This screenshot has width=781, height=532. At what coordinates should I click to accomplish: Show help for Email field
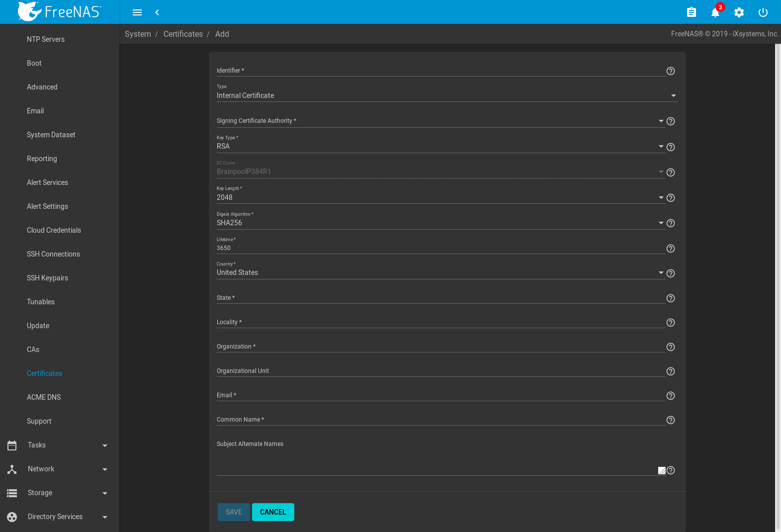coord(671,396)
